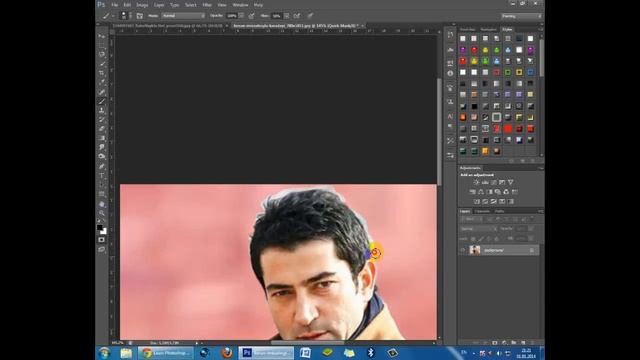The height and width of the screenshot is (360, 640).
Task: Open Firefox from the taskbar
Action: pyautogui.click(x=227, y=353)
